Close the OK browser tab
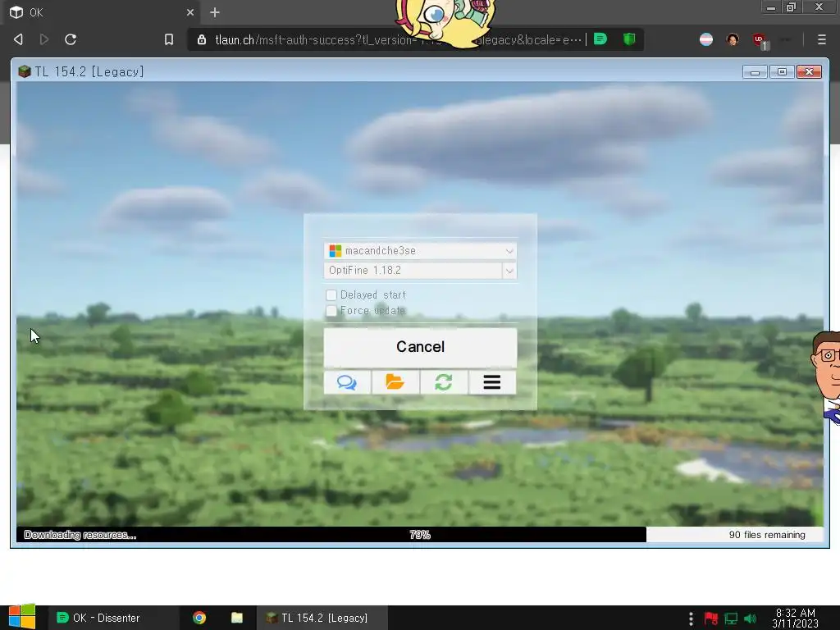The width and height of the screenshot is (840, 630). [x=190, y=12]
